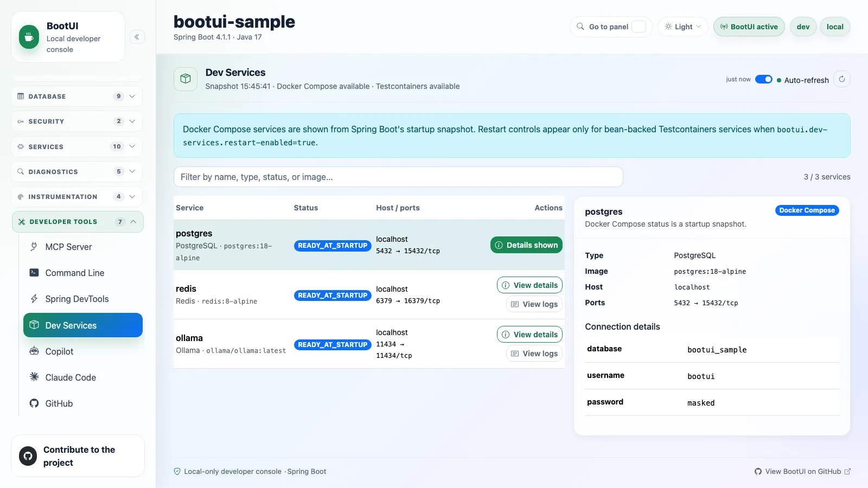Open View BootUI on GitHub link
868x488 pixels.
click(x=802, y=472)
